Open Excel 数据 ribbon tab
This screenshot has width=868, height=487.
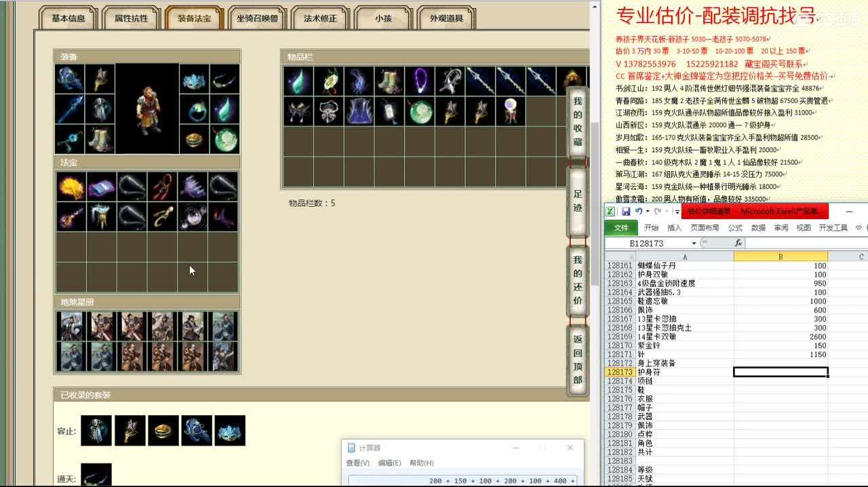coord(759,228)
